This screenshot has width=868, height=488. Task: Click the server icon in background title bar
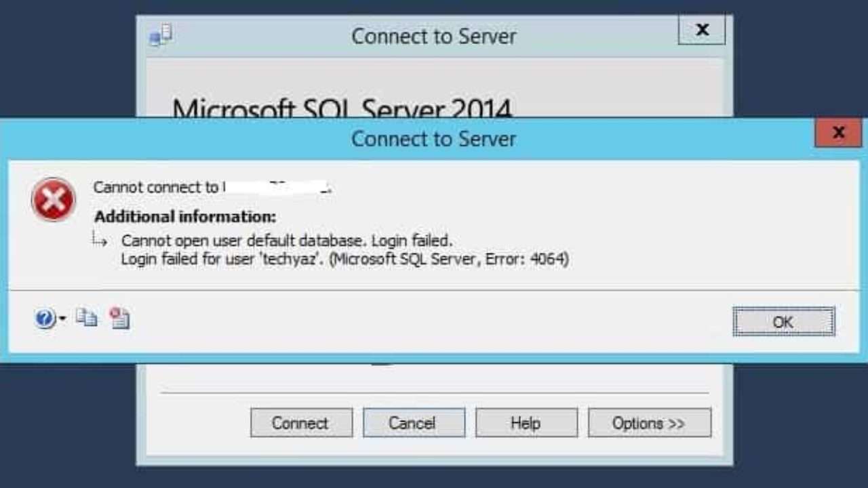click(161, 36)
